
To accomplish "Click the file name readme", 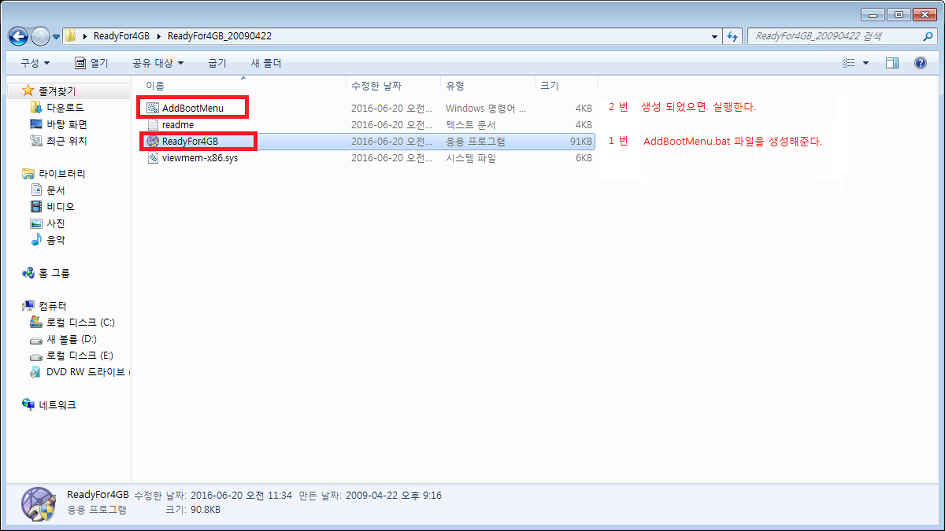I will click(178, 125).
